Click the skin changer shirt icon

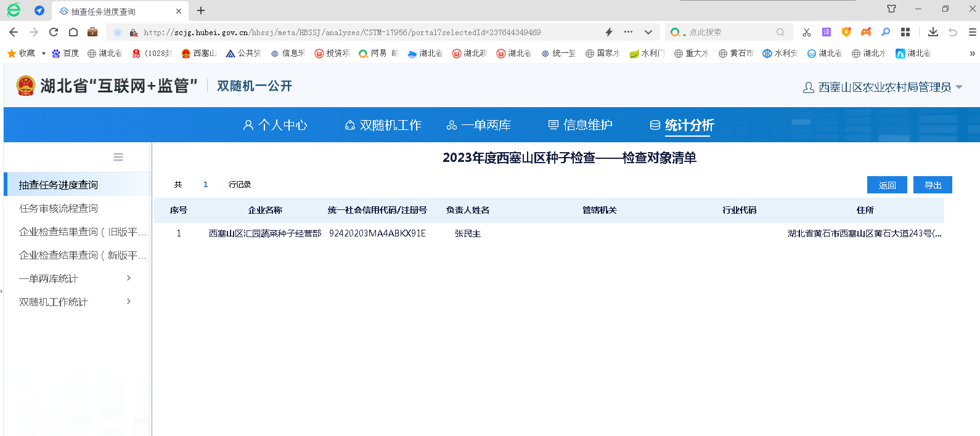891,9
